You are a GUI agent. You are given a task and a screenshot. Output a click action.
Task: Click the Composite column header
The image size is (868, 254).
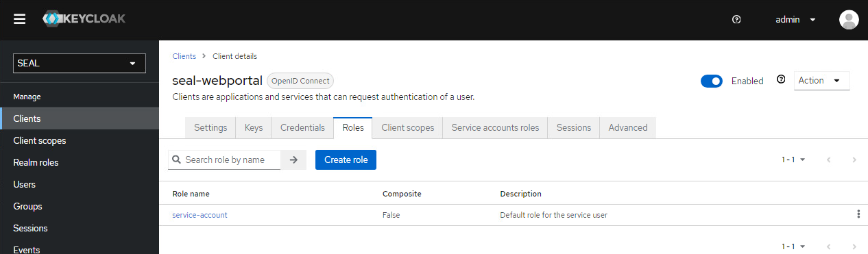click(402, 194)
